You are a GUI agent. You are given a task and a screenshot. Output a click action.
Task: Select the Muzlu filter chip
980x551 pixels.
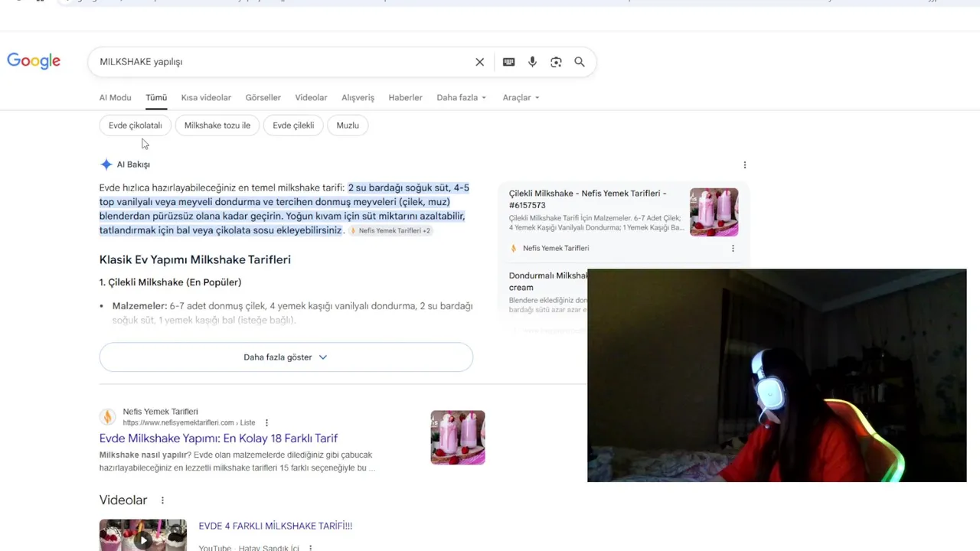[348, 126]
